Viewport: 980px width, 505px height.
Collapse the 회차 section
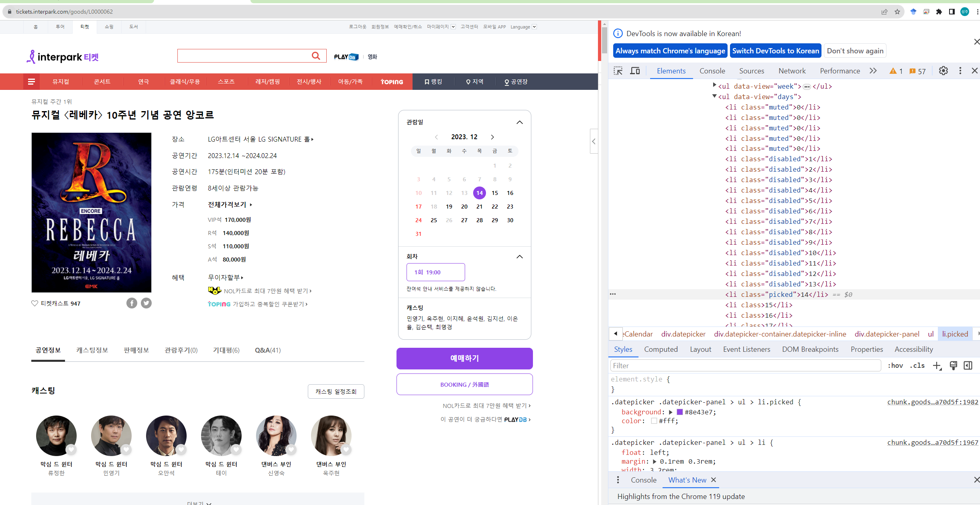[x=520, y=257]
